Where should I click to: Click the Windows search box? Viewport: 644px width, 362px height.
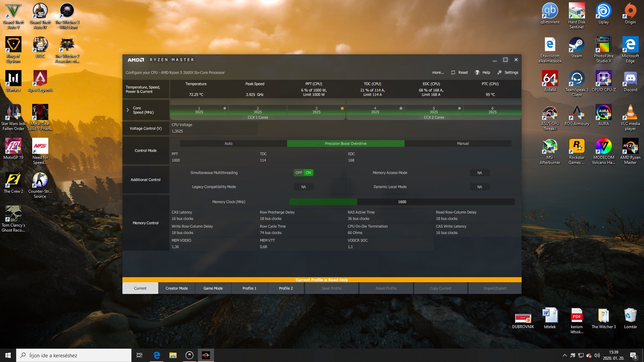tap(74, 355)
